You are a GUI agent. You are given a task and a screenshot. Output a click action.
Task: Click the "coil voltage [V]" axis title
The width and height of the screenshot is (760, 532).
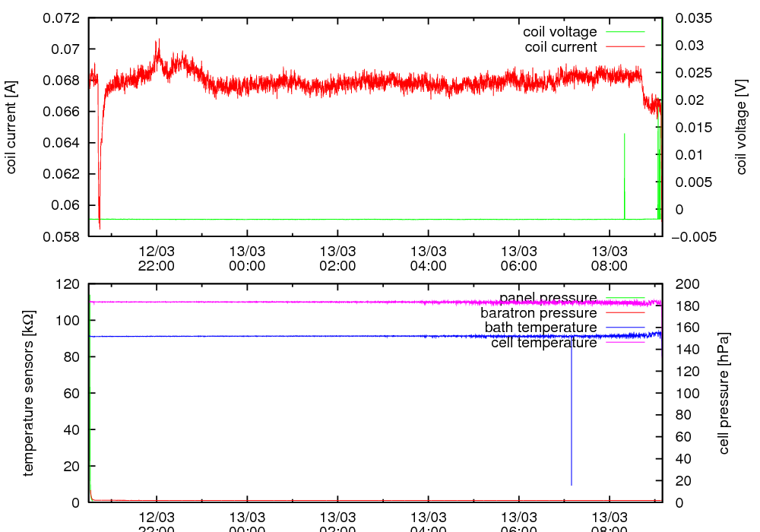741,127
